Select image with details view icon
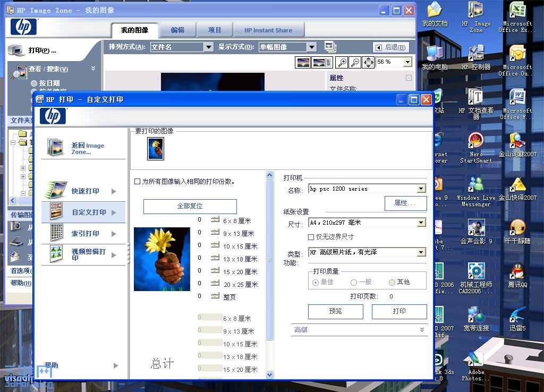Image resolution: width=544 pixels, height=392 pixels. pyautogui.click(x=322, y=63)
